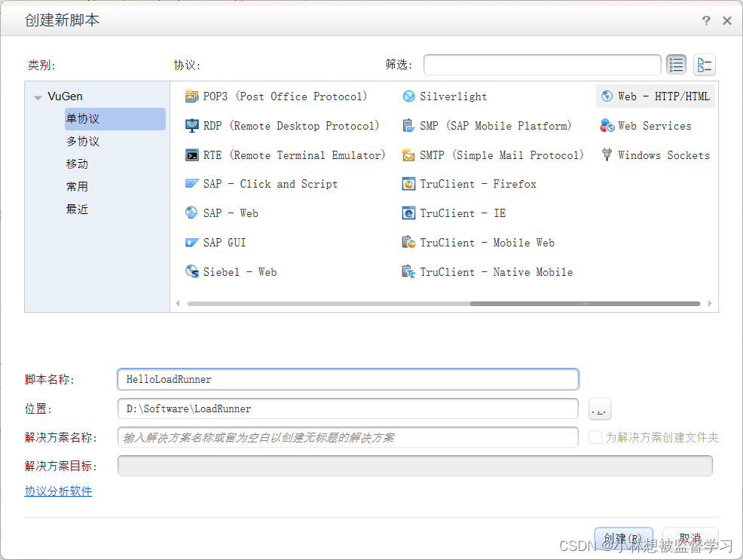Click the Web Services icon
The width and height of the screenshot is (743, 560).
607,126
